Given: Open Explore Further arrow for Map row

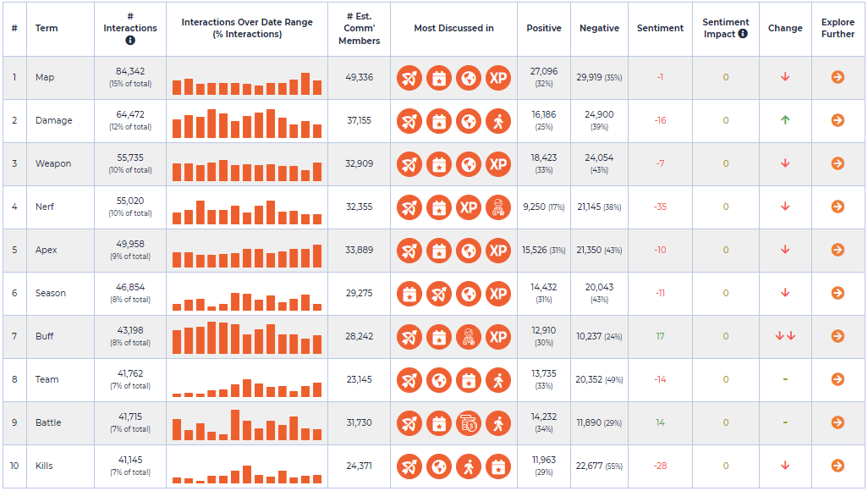Looking at the screenshot, I should (x=838, y=77).
